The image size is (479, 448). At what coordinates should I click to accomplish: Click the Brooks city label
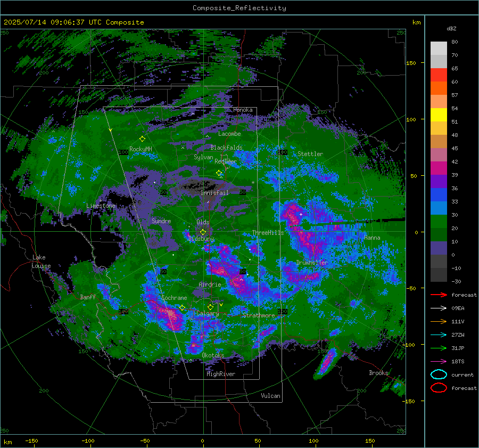[x=378, y=373]
